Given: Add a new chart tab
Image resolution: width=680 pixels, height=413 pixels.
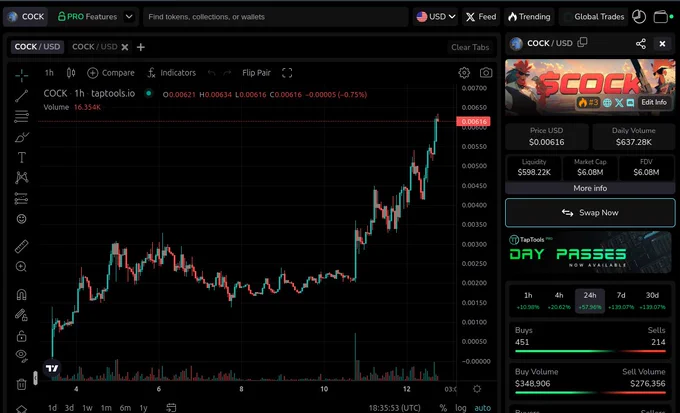Looking at the screenshot, I should coord(141,47).
